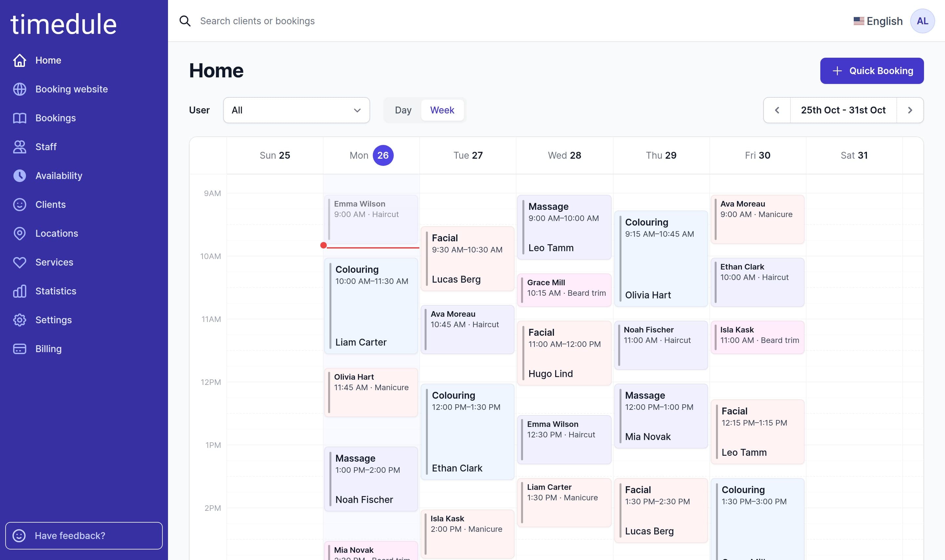This screenshot has height=560, width=945.
Task: Click the Statistics bar chart icon
Action: point(20,291)
